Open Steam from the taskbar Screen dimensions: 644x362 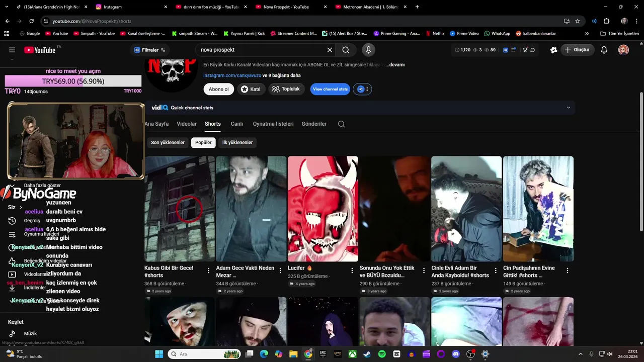tap(367, 354)
